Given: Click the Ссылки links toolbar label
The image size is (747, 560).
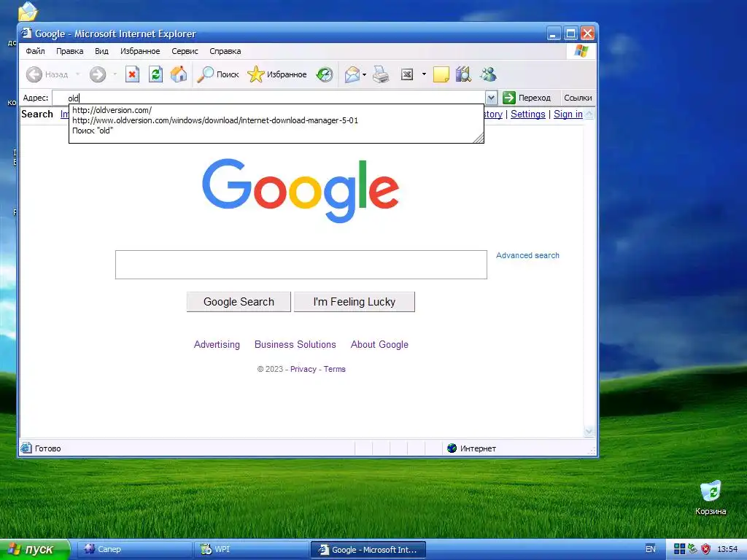Looking at the screenshot, I should coord(578,98).
